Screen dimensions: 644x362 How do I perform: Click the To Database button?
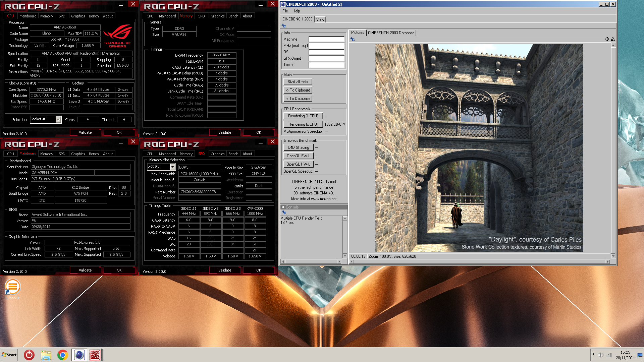click(298, 99)
